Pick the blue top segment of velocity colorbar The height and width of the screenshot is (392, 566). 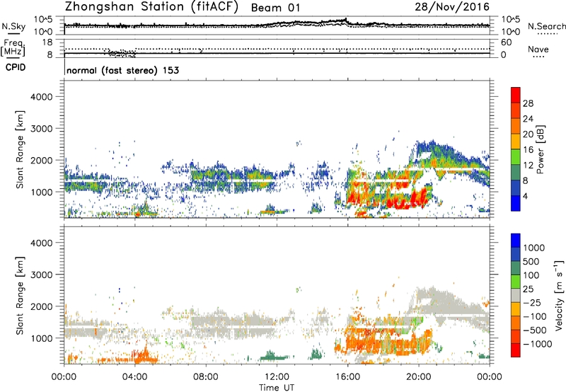[x=516, y=241]
